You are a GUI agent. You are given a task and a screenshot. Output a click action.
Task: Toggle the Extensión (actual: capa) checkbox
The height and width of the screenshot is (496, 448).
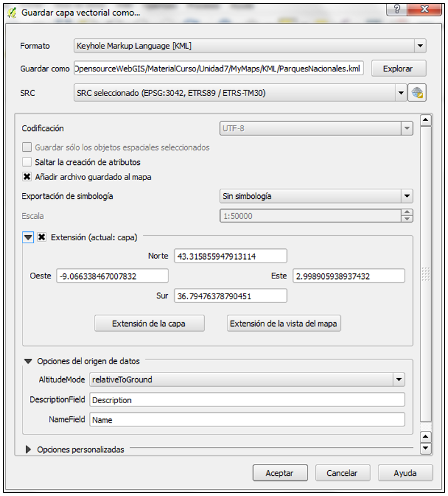[42, 238]
